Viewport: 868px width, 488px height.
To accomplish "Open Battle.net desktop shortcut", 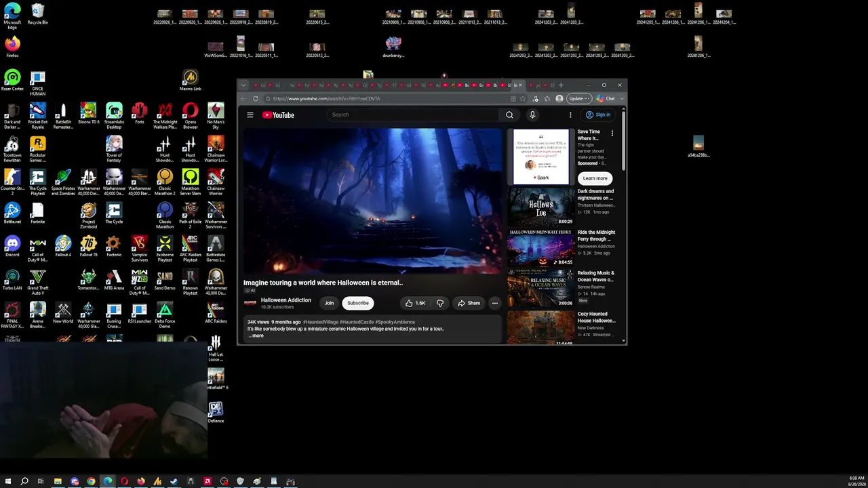I will 12,213.
